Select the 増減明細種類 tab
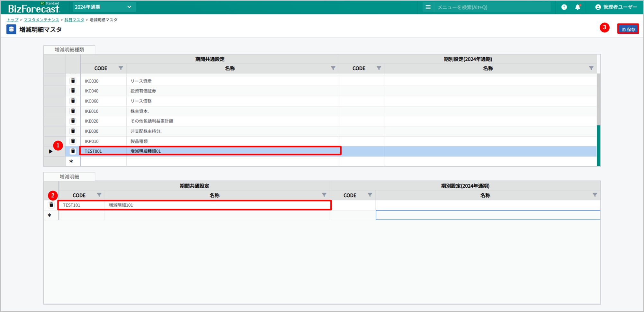This screenshot has height=312, width=644. [x=69, y=50]
